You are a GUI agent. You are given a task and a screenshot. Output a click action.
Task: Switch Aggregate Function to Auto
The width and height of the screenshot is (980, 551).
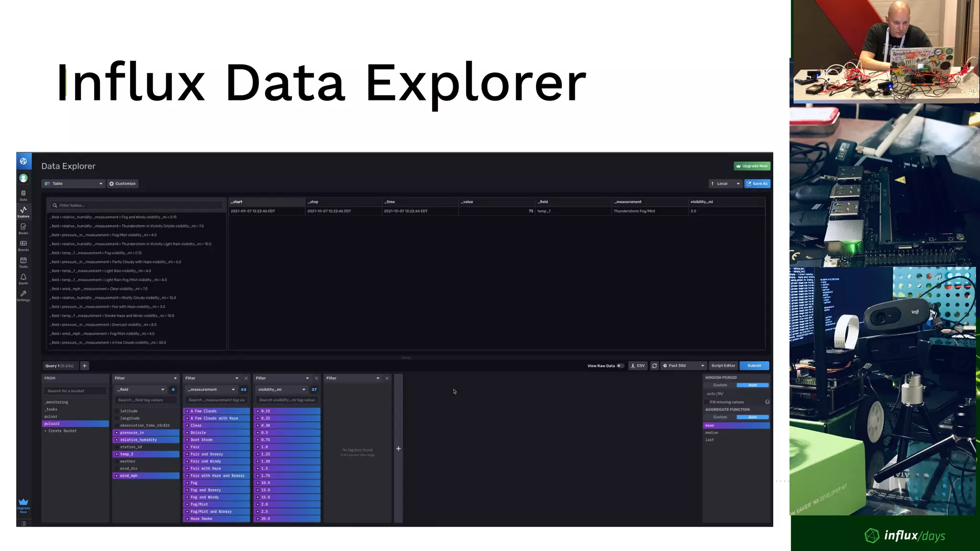(x=753, y=417)
